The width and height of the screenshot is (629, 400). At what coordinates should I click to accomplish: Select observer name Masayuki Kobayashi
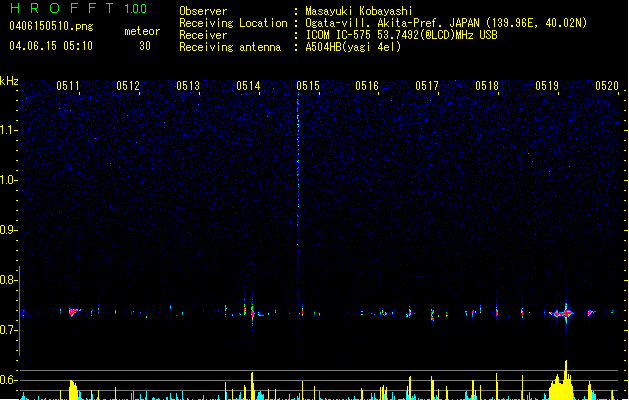(359, 11)
